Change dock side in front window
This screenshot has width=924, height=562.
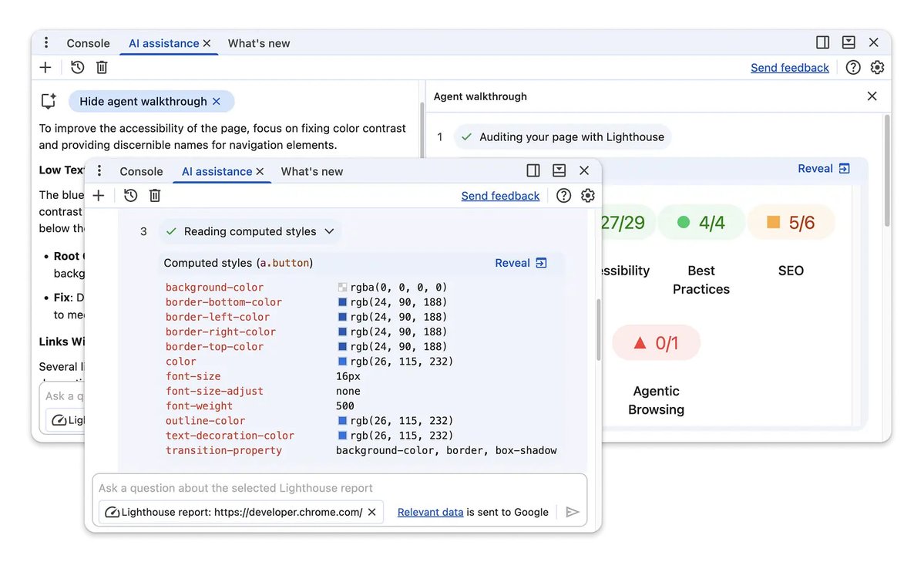533,170
